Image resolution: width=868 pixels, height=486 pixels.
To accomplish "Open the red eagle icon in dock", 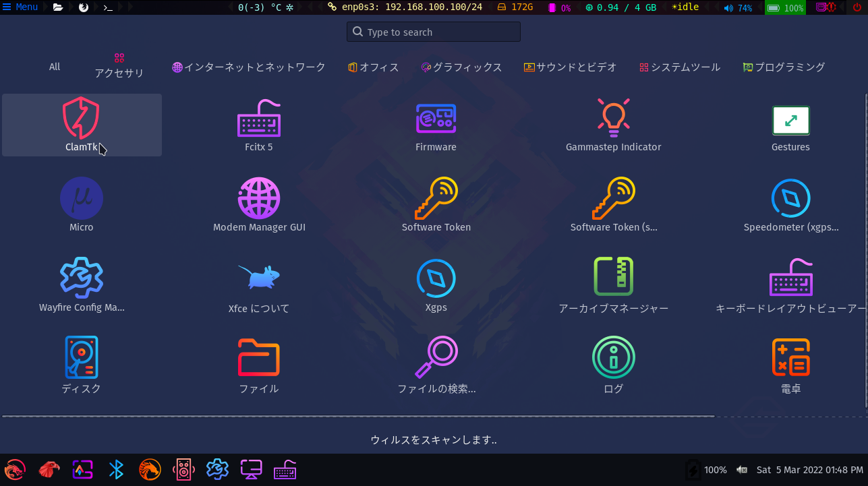I will pos(49,469).
